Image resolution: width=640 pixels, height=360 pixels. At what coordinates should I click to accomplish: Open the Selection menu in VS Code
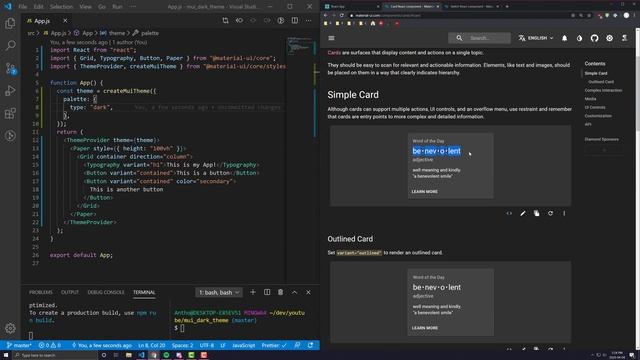(x=61, y=7)
